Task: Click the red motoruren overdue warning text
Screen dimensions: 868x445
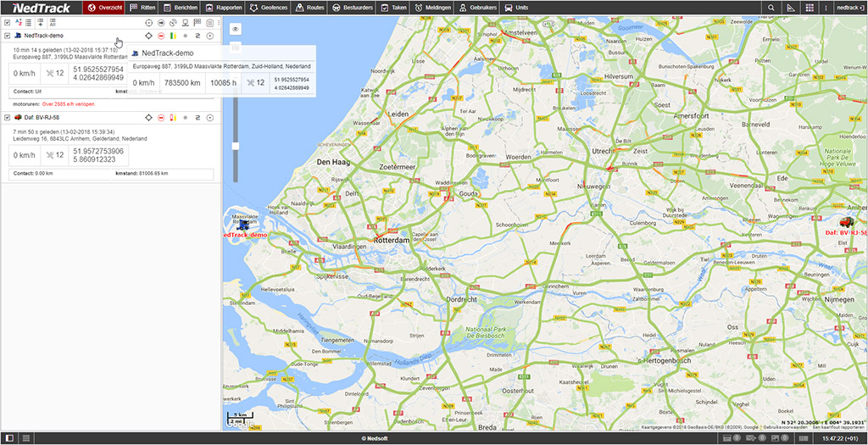Action: point(69,104)
